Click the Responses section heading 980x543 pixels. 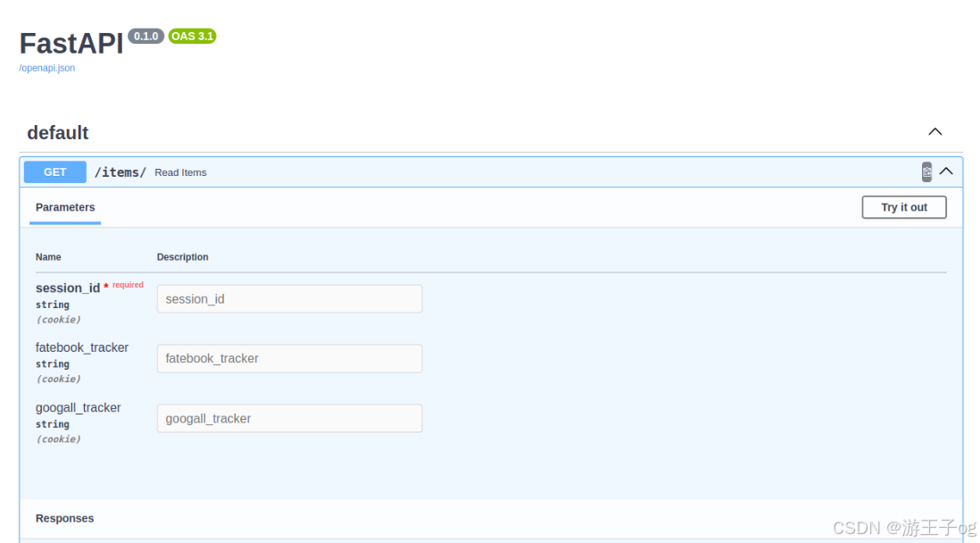(64, 518)
